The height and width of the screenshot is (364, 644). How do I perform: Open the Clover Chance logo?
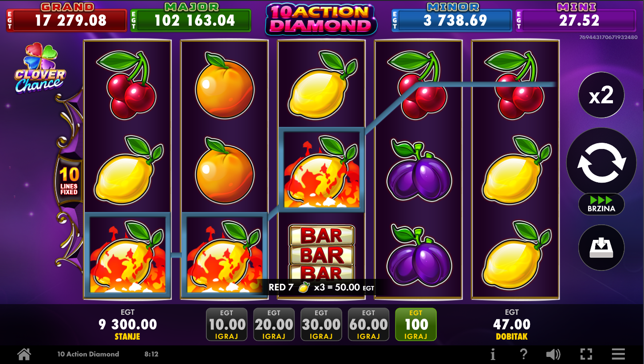[x=40, y=68]
